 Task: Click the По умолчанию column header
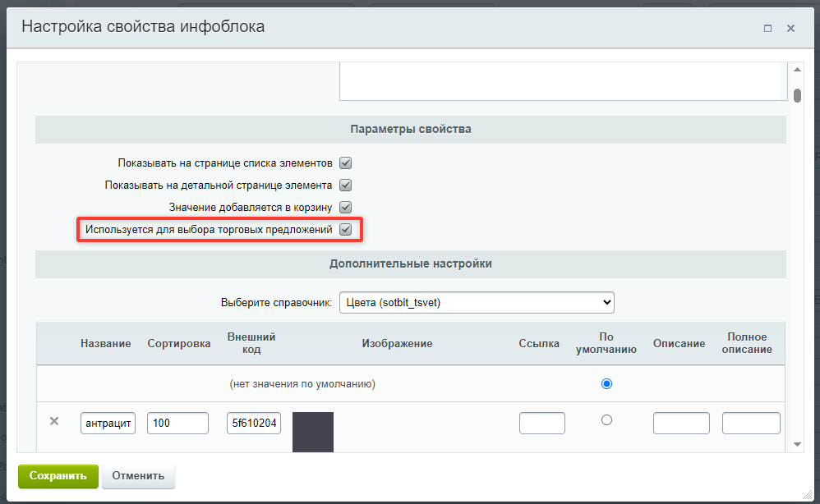point(606,343)
